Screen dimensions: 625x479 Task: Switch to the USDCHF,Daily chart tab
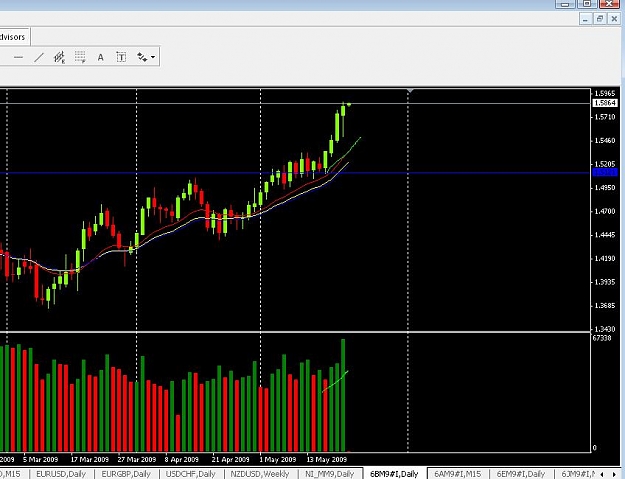(191, 474)
